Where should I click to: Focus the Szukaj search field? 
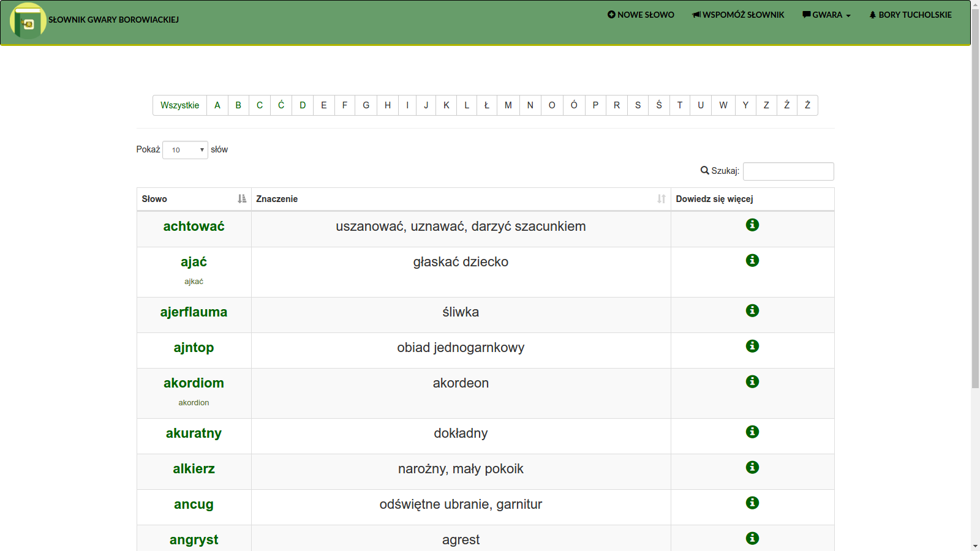click(788, 171)
